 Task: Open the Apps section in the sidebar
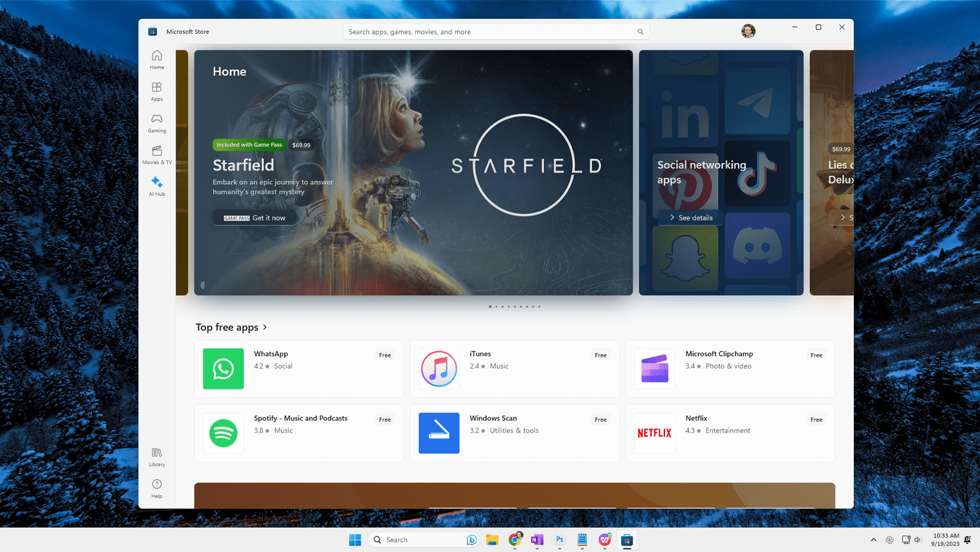point(157,91)
